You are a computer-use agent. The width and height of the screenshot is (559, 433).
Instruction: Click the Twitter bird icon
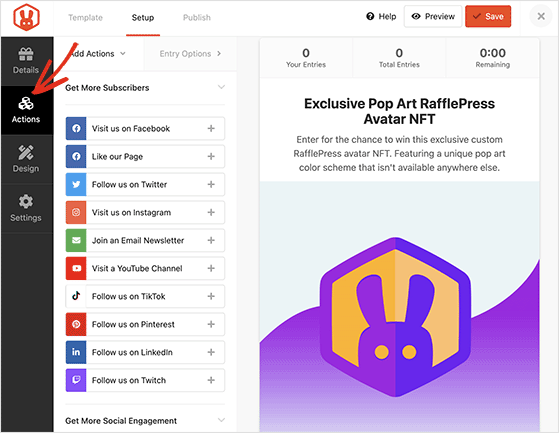tap(76, 184)
